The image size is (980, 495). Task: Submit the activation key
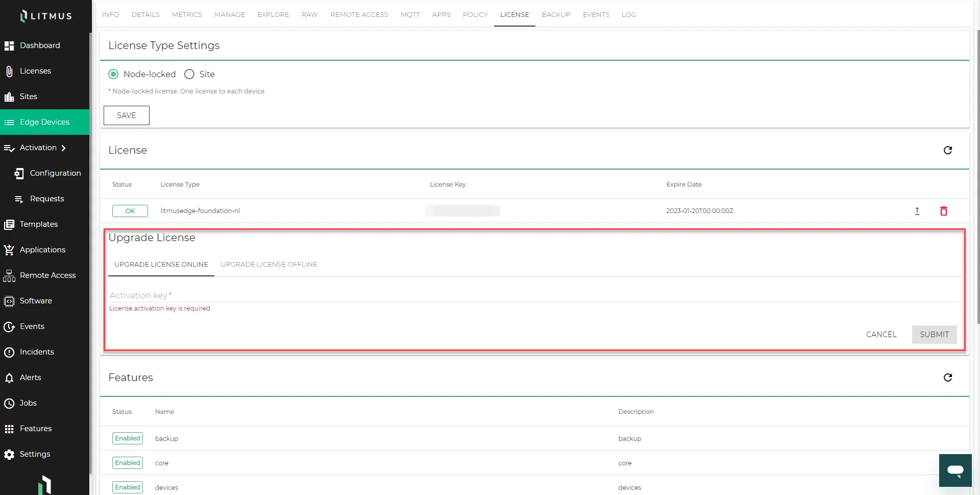[935, 335]
